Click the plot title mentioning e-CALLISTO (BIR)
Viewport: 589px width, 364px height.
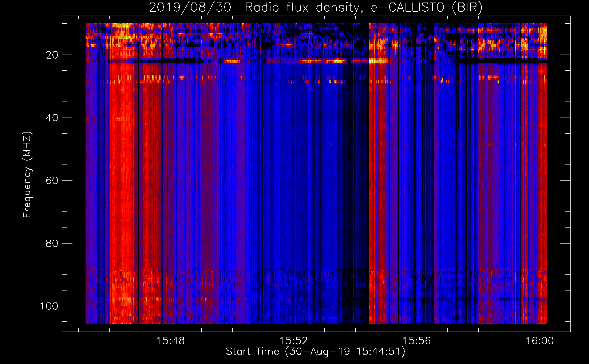pos(316,7)
